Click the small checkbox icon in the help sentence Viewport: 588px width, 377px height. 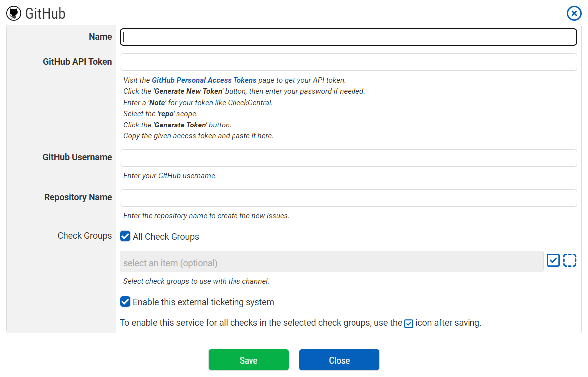[x=409, y=324]
